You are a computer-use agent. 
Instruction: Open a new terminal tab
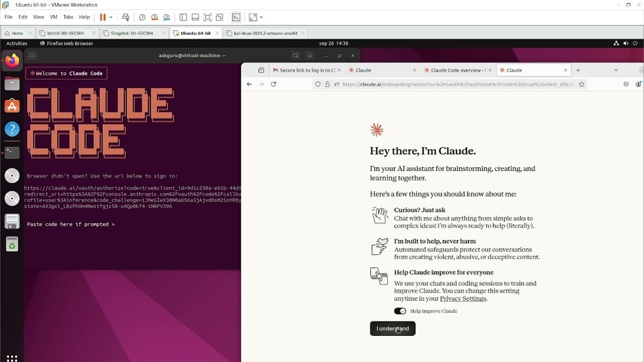point(32,55)
